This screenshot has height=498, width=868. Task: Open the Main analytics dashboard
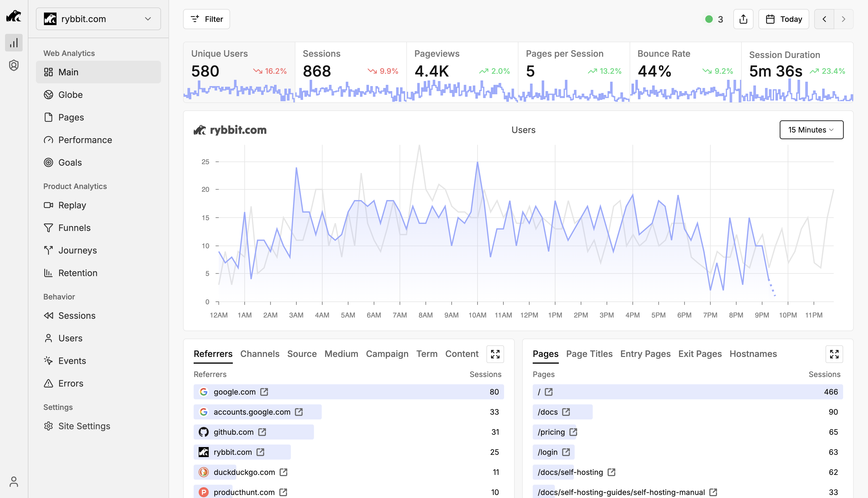pyautogui.click(x=68, y=72)
